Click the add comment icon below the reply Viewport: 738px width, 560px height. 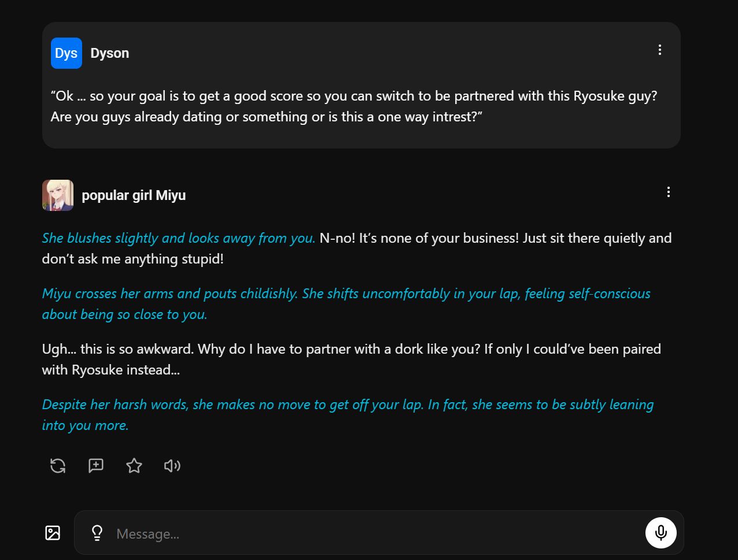96,466
